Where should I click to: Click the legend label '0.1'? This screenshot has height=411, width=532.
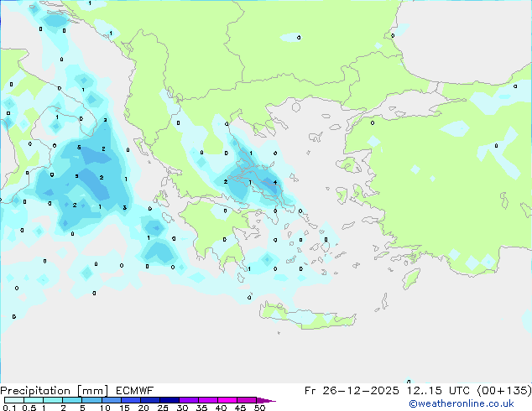pos(9,408)
